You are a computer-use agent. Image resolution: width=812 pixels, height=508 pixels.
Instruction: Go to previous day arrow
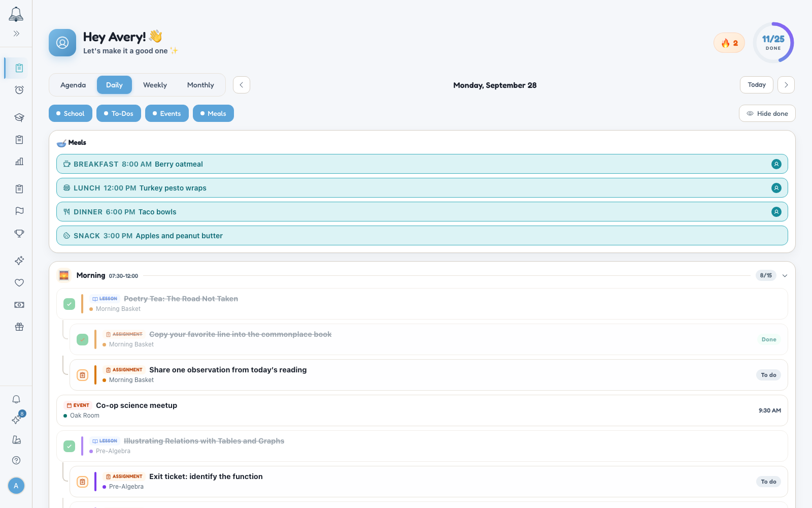(x=242, y=85)
